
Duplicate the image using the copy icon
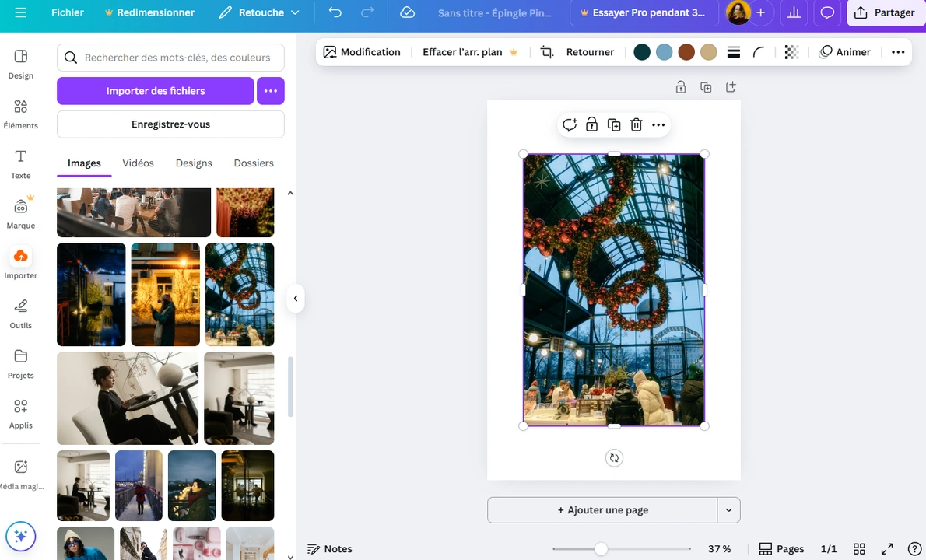coord(614,124)
